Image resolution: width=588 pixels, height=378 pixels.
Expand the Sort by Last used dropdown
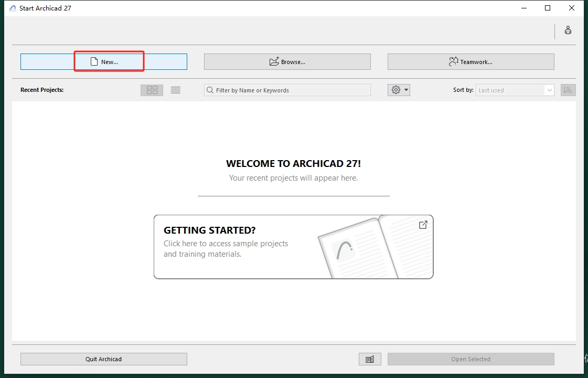(515, 90)
